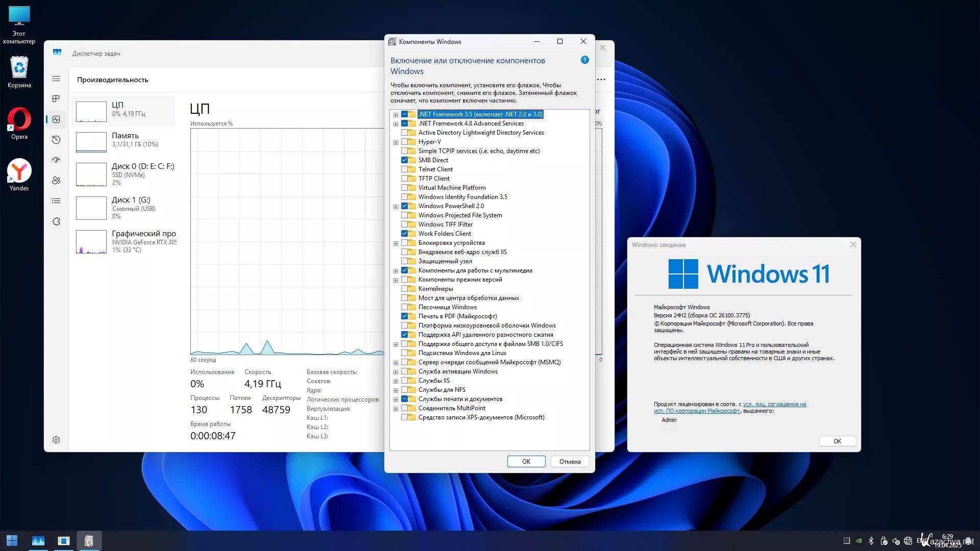Open the Processes page icon in sidebar
Screen dimensions: 980x551
click(56, 99)
